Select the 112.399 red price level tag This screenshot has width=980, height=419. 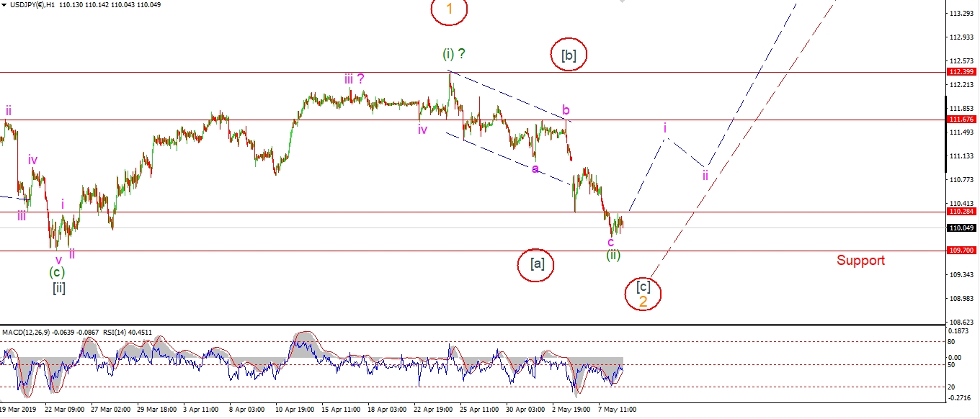(x=962, y=72)
